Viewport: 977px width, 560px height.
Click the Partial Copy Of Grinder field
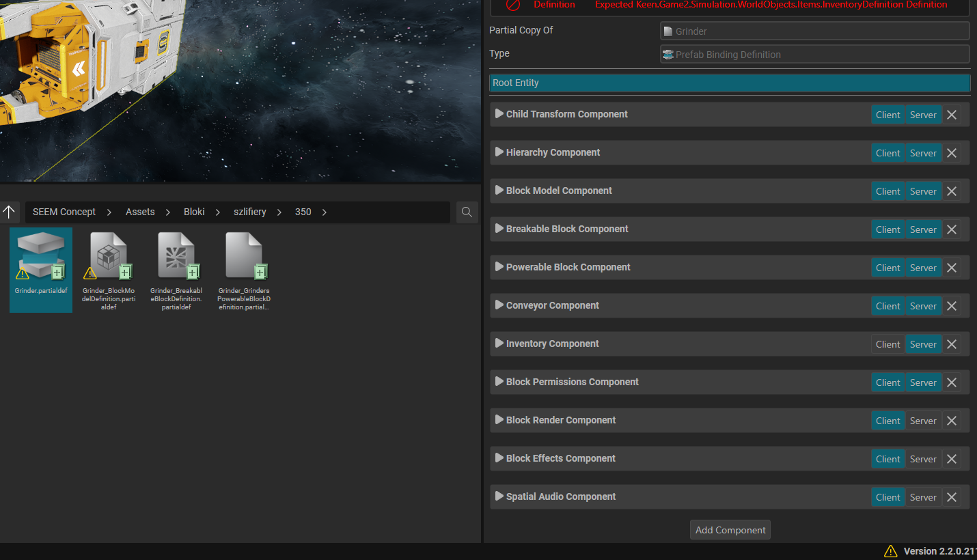click(814, 31)
